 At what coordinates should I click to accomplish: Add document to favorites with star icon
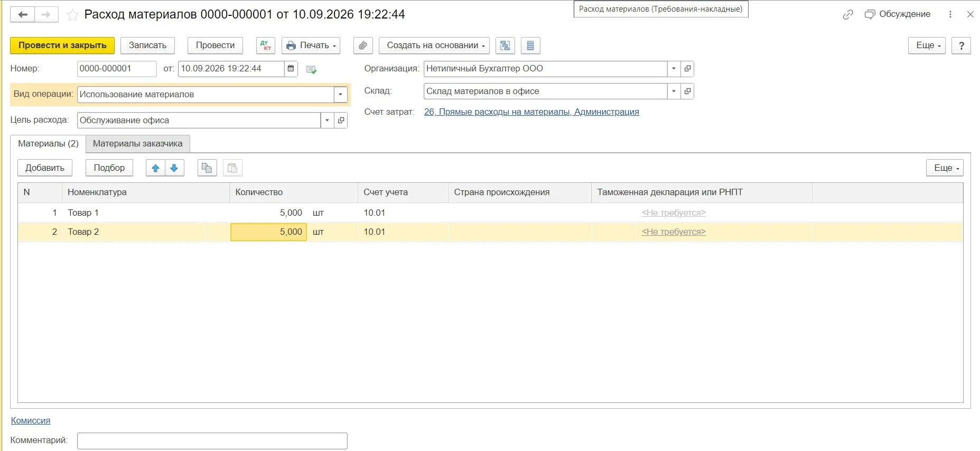[x=72, y=15]
